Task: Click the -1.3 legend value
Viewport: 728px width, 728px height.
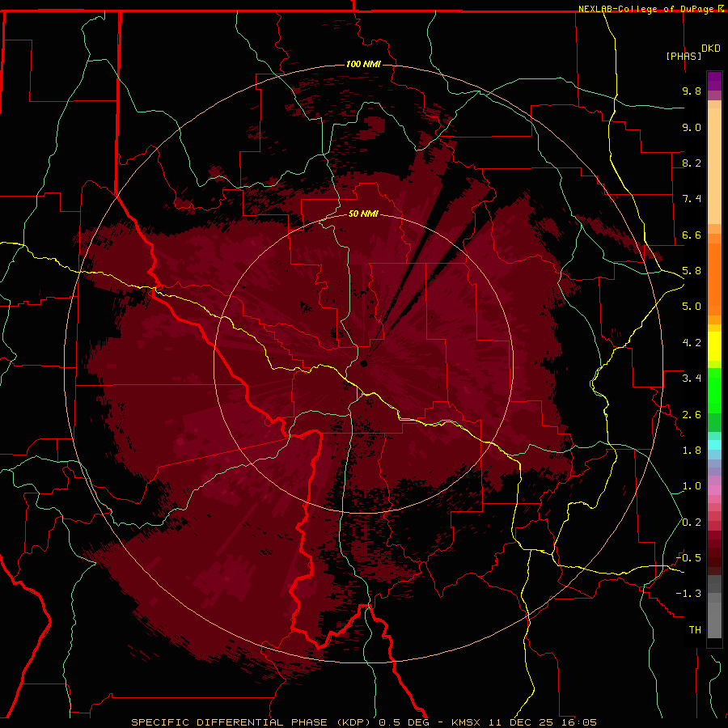Action: pos(688,594)
